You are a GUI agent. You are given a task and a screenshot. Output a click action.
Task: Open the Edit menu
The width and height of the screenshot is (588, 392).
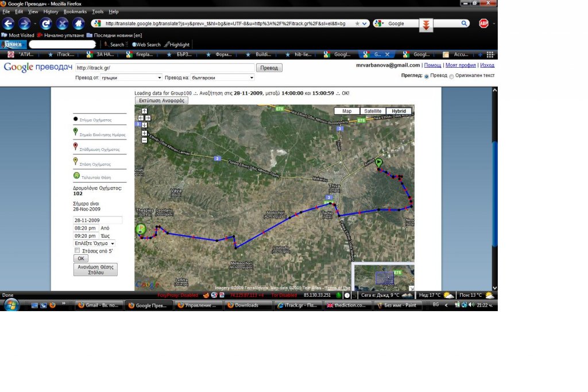(x=19, y=11)
